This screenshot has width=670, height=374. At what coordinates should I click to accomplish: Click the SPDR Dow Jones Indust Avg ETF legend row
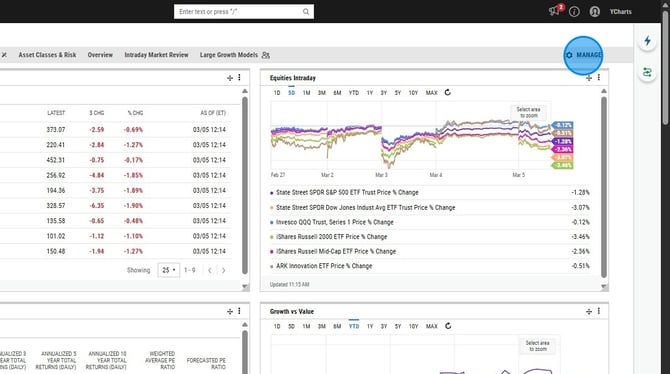pyautogui.click(x=429, y=208)
